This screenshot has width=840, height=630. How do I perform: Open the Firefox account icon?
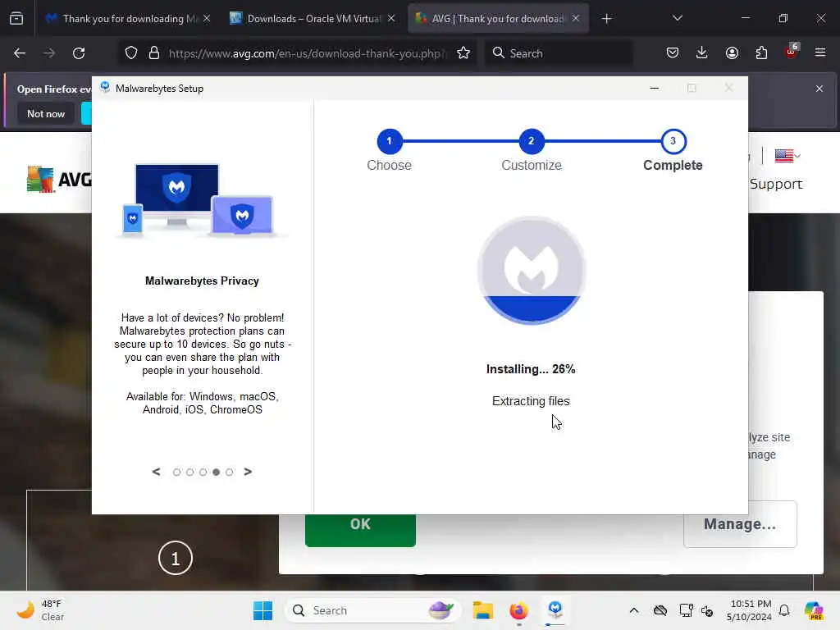click(732, 53)
